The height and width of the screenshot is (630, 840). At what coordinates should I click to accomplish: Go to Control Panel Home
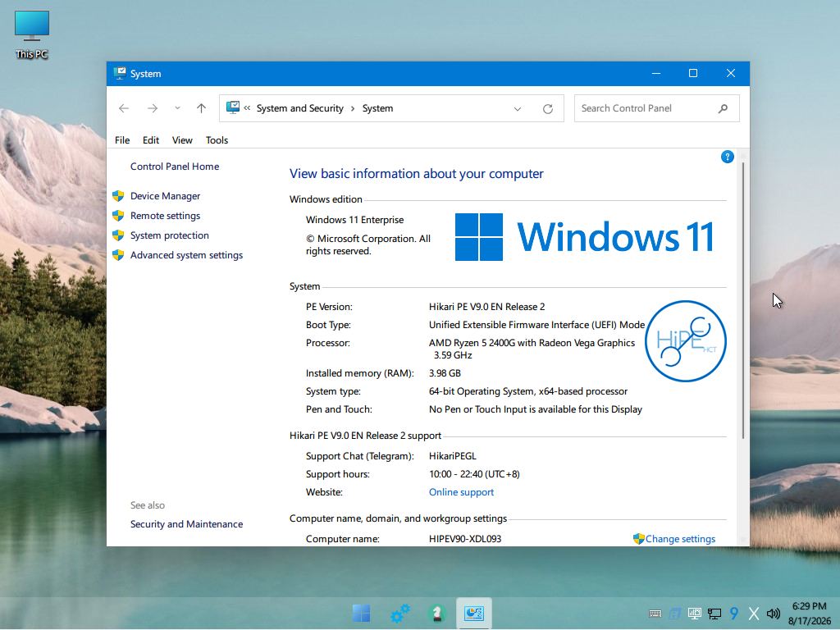pyautogui.click(x=175, y=167)
